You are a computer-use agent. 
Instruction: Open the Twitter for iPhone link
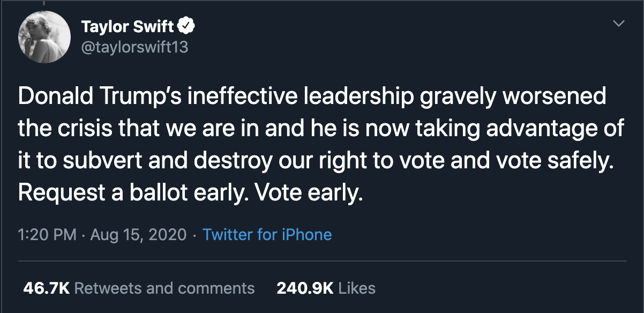click(x=267, y=235)
